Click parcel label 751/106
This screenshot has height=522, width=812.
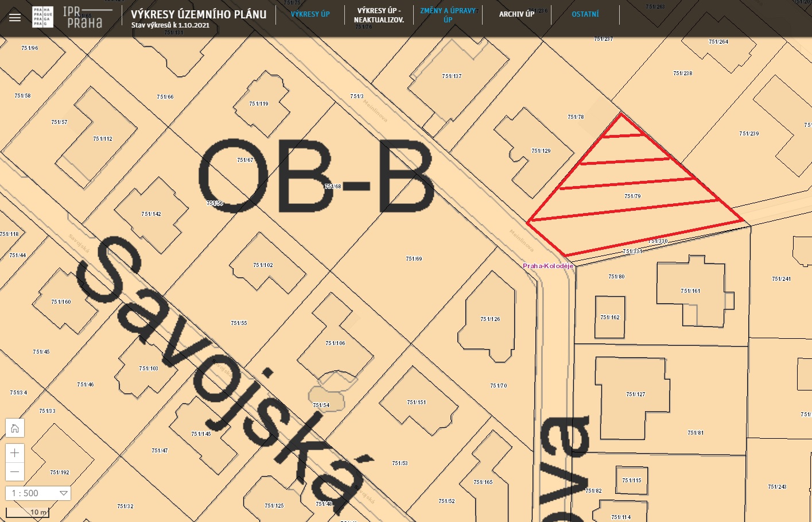coord(335,343)
